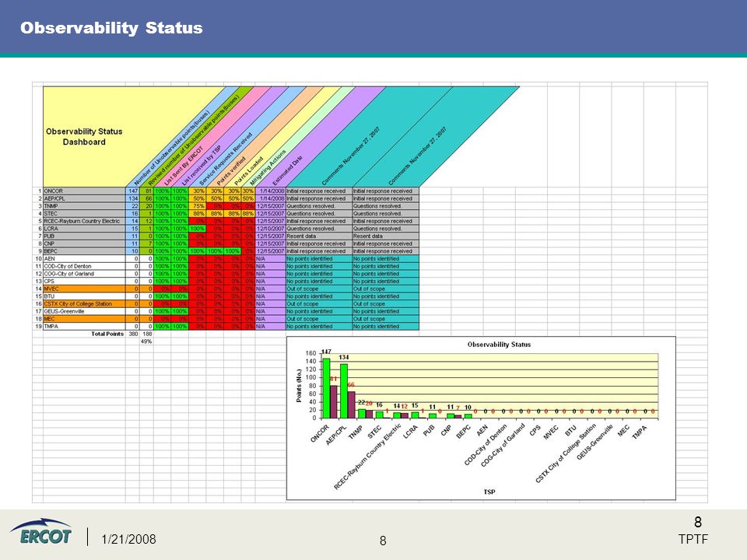Click the '134' cell in the AEP/CPL table row
This screenshot has width=747, height=560.
(x=132, y=198)
